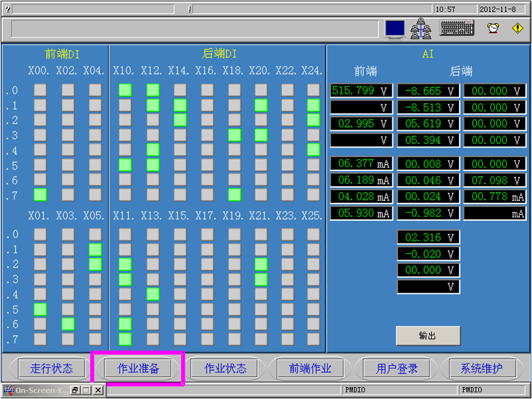Close the On-Screen Keyboard taskbar item
The height and width of the screenshot is (399, 532).
[98, 391]
